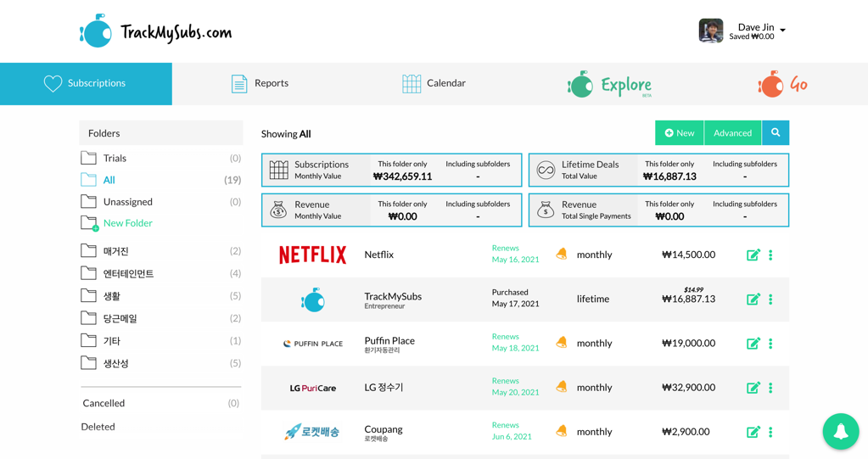
Task: Open LG 정수기 row more options
Action: click(x=770, y=388)
